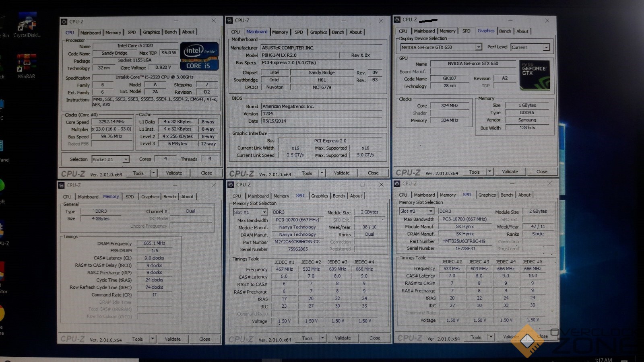Click Tools button in Memory window
The image size is (644, 362).
[138, 339]
